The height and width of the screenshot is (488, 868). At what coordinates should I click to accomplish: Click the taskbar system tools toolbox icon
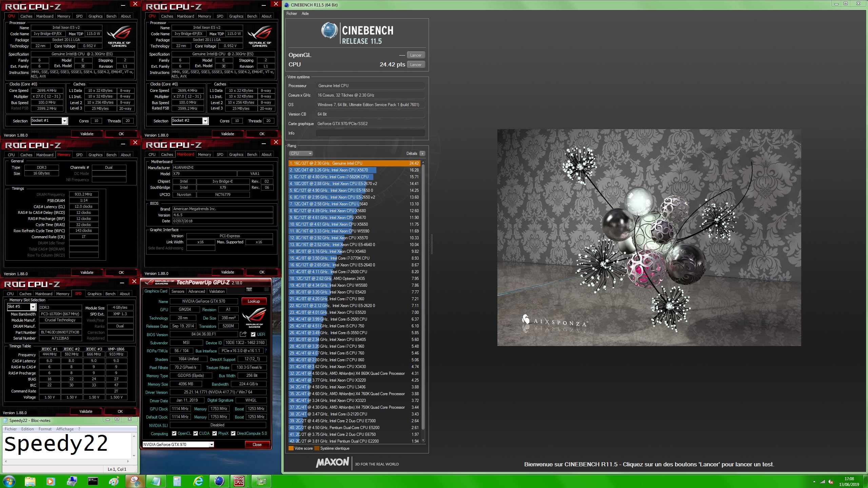click(x=72, y=481)
